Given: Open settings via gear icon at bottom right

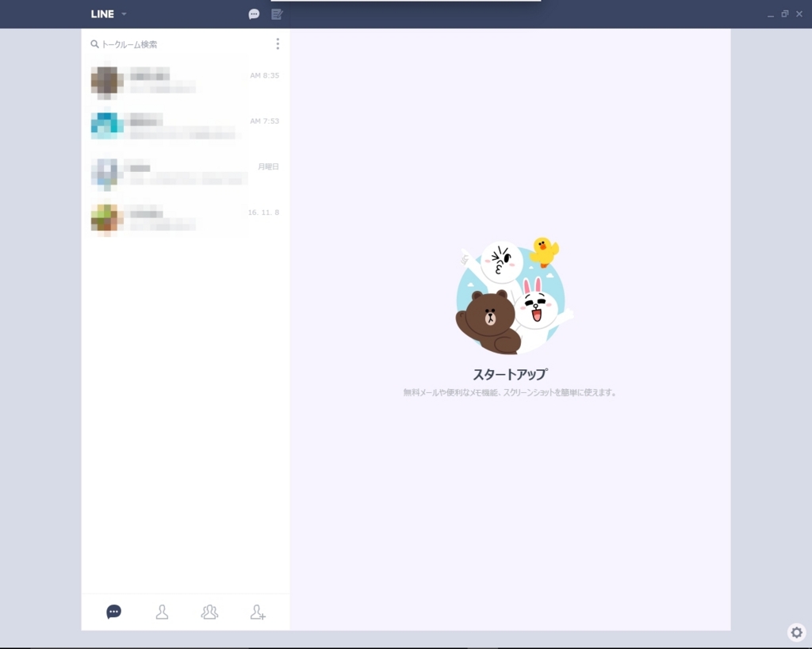Looking at the screenshot, I should tap(796, 632).
